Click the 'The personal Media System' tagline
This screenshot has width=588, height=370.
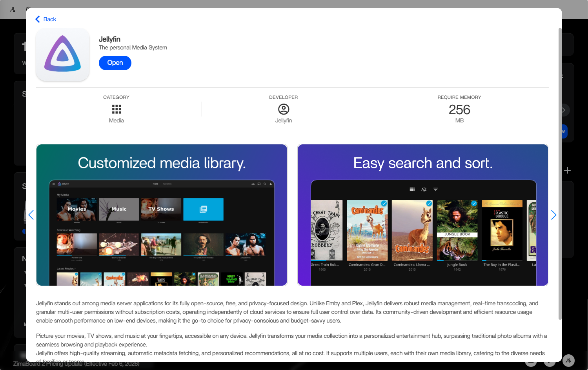133,47
